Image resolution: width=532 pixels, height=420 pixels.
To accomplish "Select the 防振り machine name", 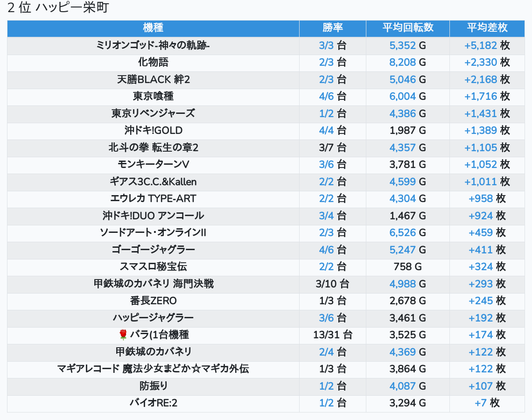I will (x=153, y=386).
